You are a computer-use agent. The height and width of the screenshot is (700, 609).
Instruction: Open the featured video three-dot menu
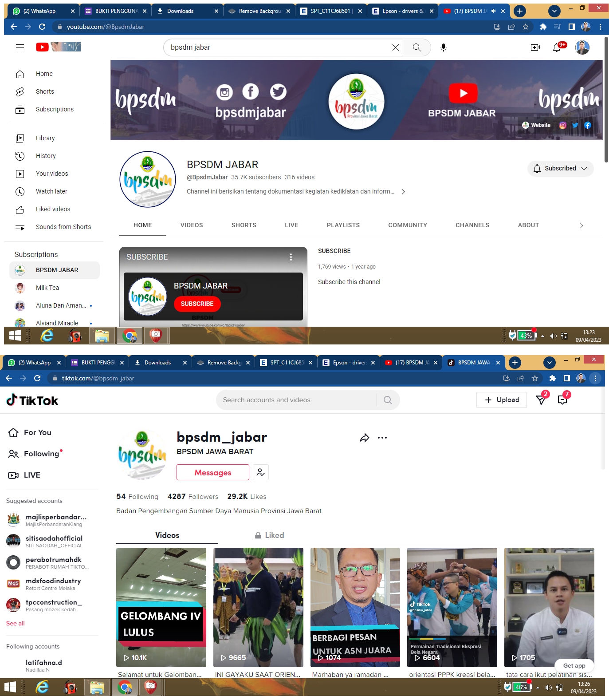tap(291, 257)
